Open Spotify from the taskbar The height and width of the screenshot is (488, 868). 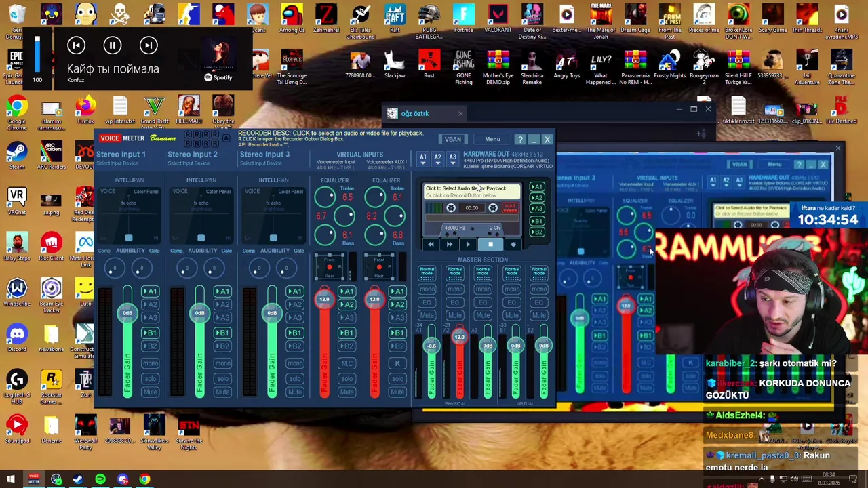tap(100, 480)
